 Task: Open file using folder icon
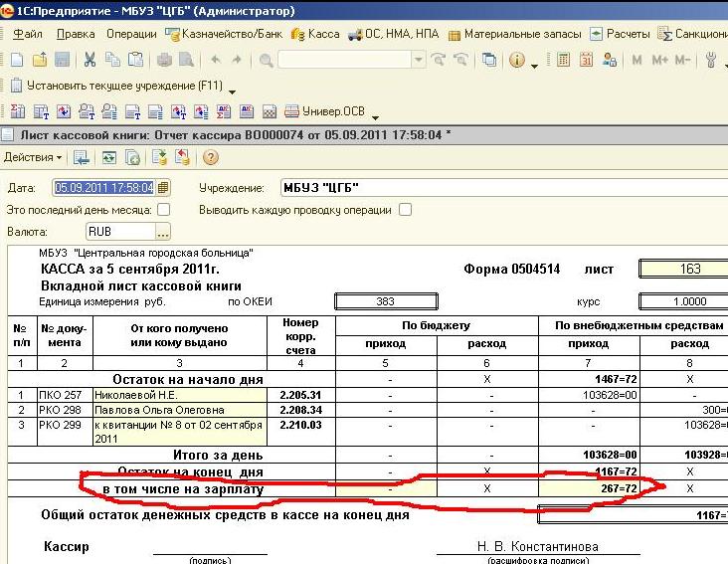coord(39,60)
